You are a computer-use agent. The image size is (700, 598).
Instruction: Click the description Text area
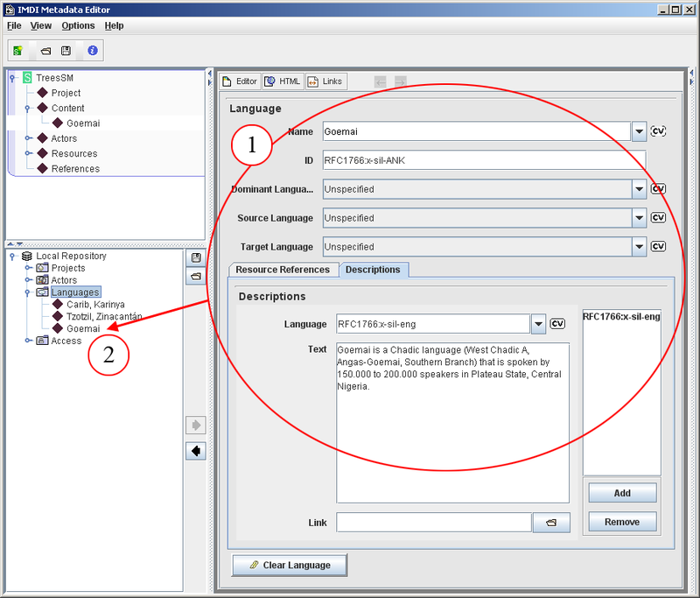452,423
